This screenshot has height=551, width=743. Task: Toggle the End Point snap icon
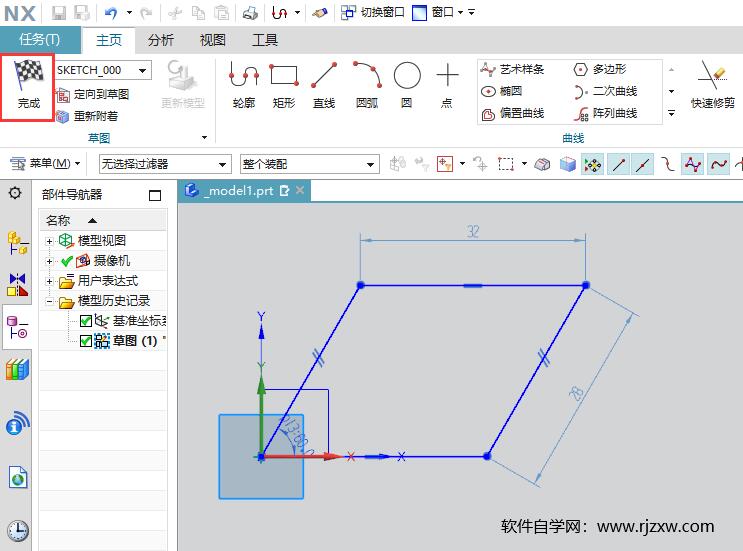(x=618, y=164)
